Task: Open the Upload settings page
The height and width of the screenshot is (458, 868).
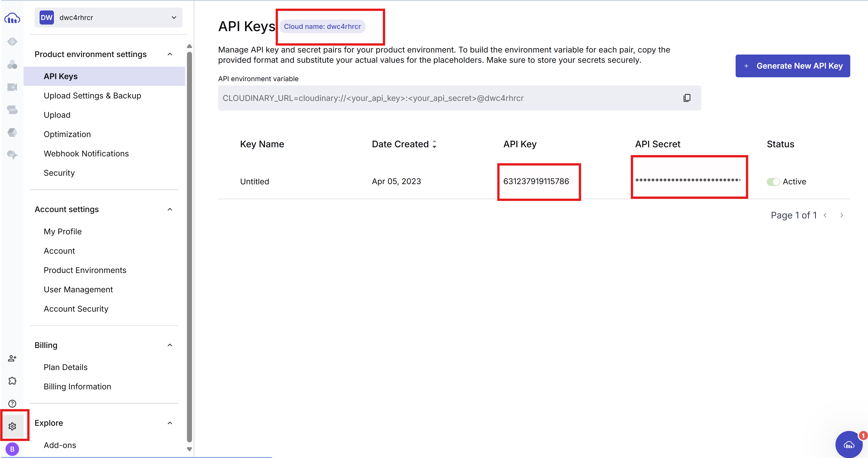Action: coord(57,115)
